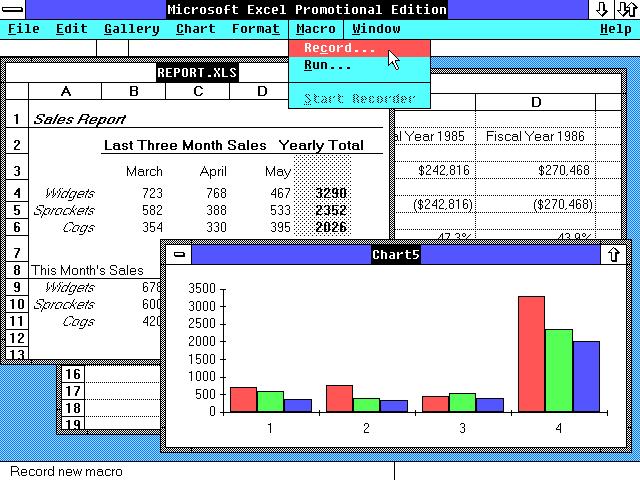Select the green bar in group 4
Screen dimensions: 640x480
(x=559, y=371)
